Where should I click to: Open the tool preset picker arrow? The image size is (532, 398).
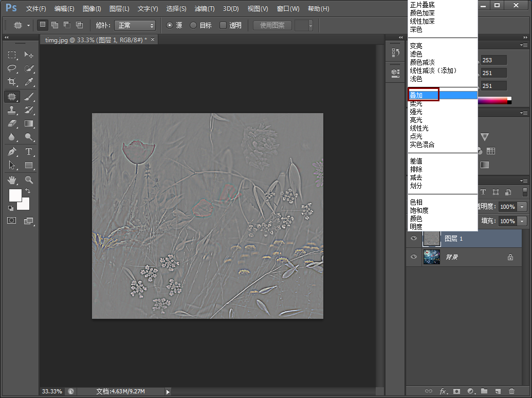[x=28, y=25]
